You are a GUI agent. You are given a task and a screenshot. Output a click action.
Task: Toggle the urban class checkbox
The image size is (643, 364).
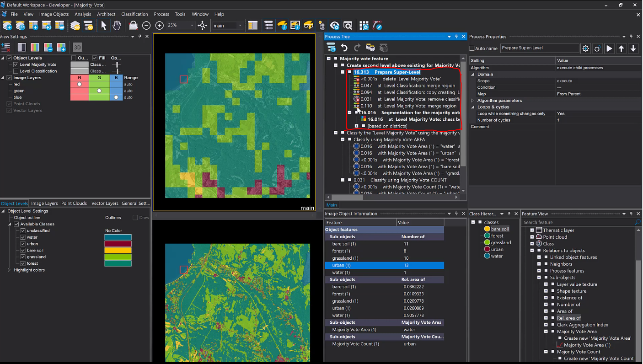(x=23, y=244)
